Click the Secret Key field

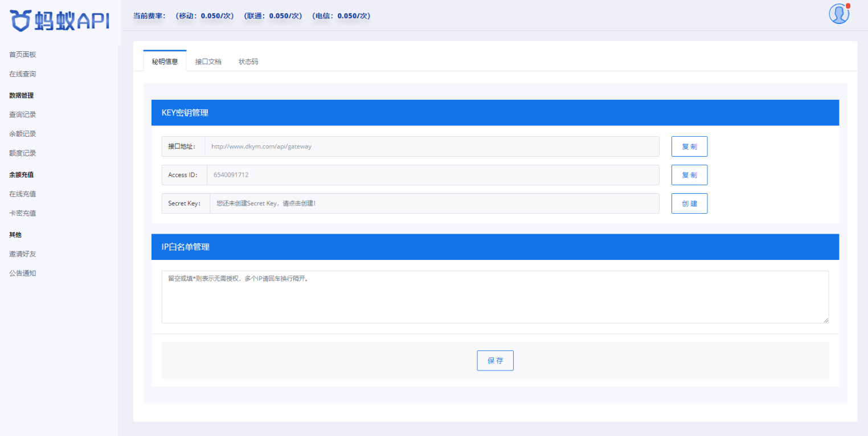pos(435,203)
